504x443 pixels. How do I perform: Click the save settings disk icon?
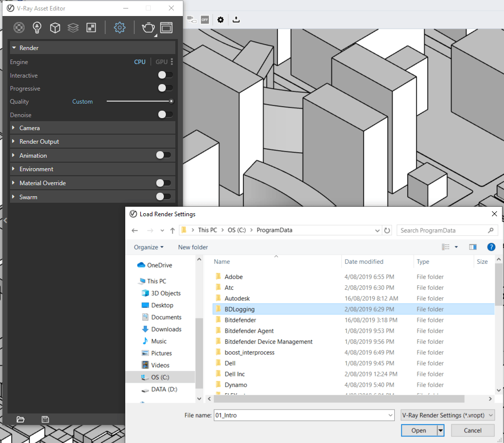coord(45,419)
